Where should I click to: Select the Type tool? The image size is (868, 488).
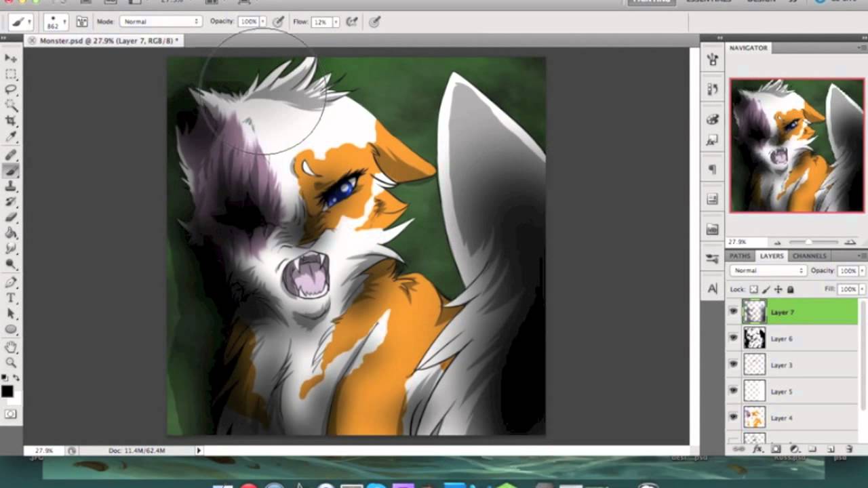coord(11,298)
